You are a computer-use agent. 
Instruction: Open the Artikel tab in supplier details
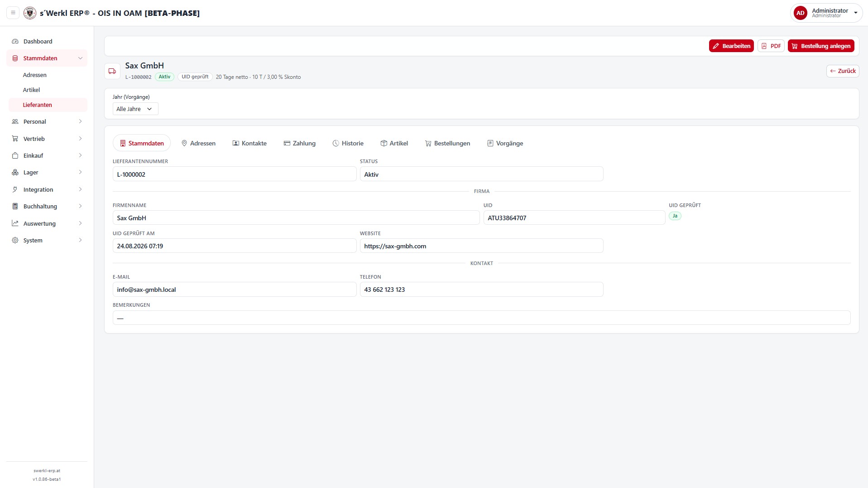pos(394,143)
